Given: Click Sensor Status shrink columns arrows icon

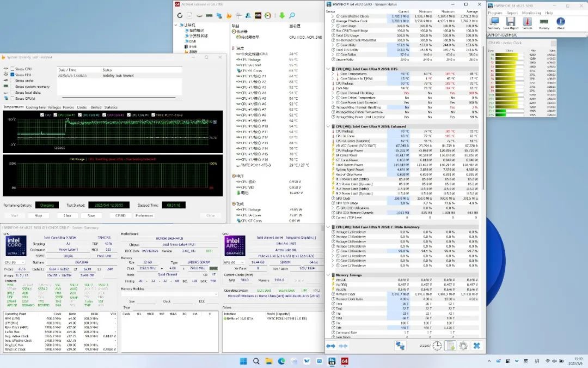Looking at the screenshot, I should click(343, 346).
